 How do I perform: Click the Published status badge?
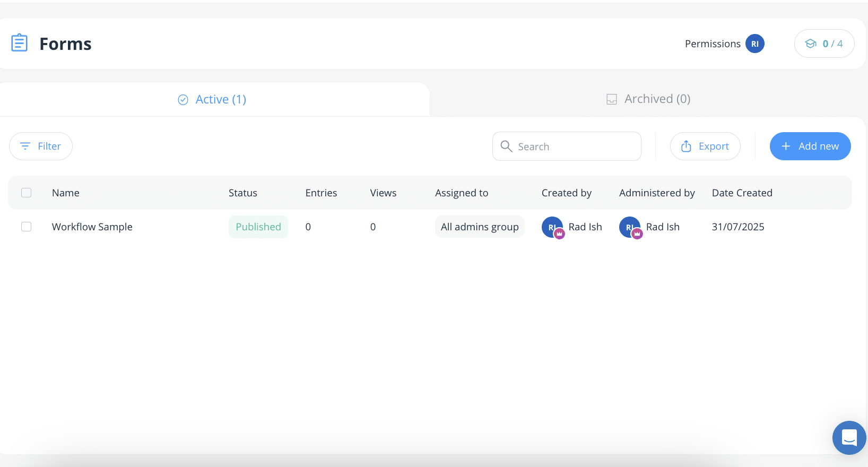(258, 227)
